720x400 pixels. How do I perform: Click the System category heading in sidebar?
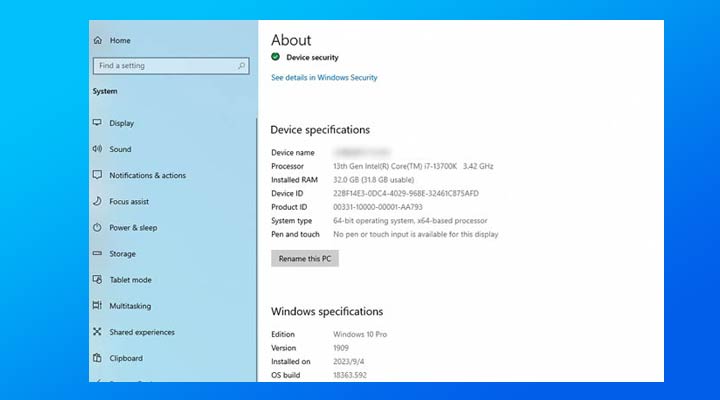[105, 91]
